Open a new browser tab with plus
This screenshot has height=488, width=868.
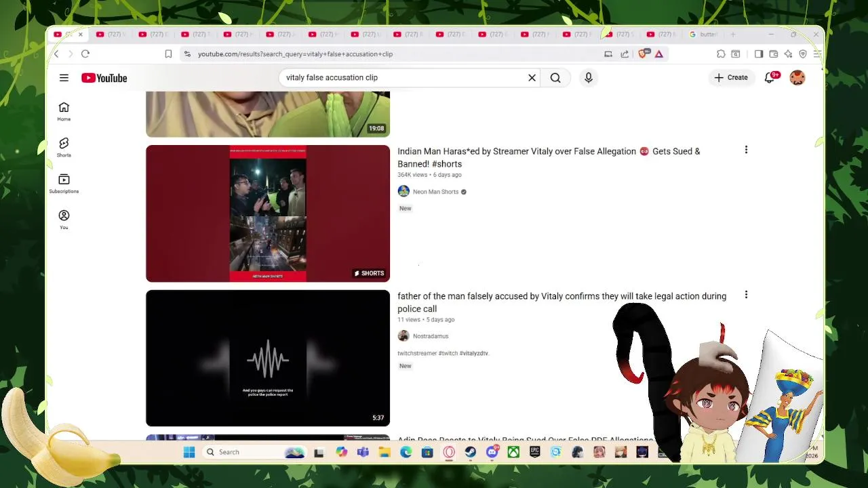(x=733, y=35)
